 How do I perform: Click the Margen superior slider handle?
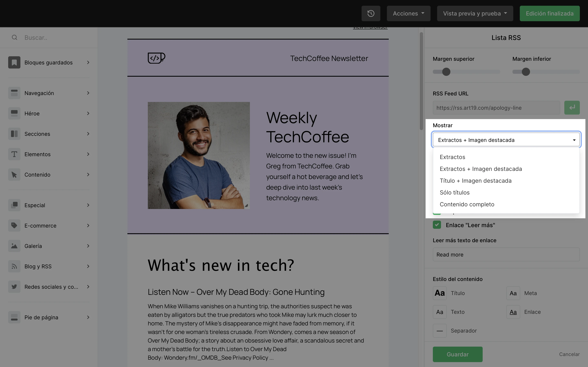pos(446,72)
